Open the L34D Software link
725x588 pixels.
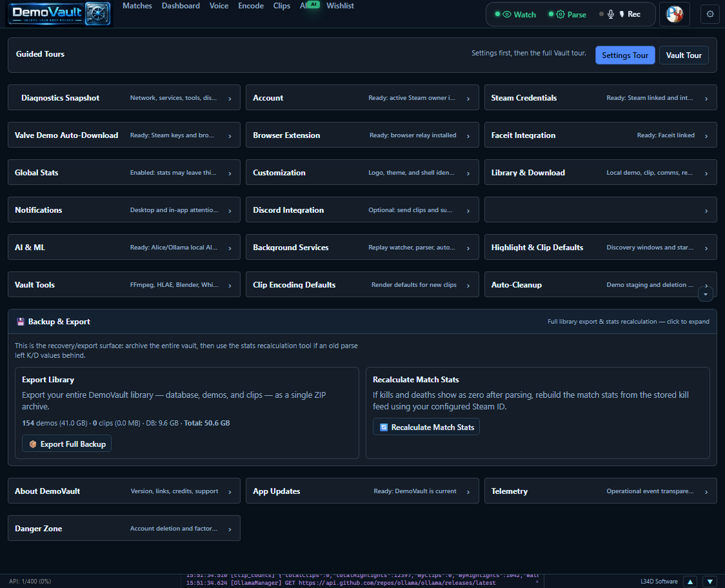point(659,582)
